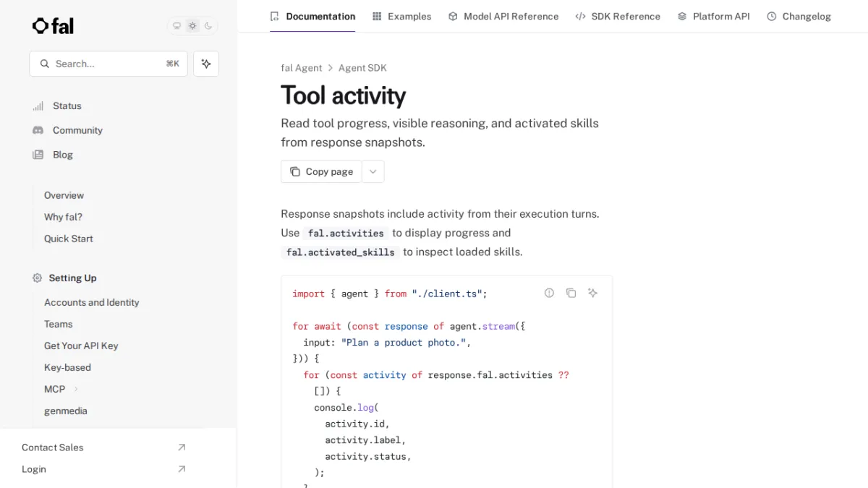Click the "Plan a product photo." string

(x=404, y=343)
